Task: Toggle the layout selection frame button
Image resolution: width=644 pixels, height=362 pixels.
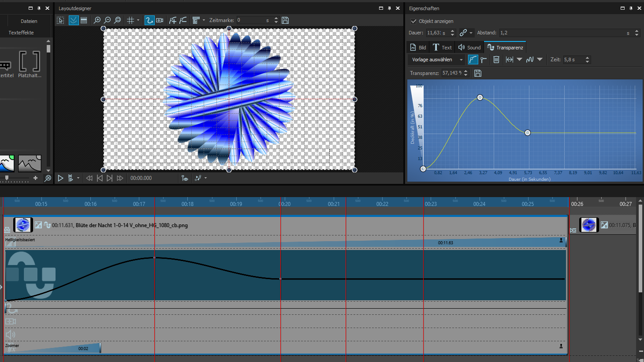Action: click(x=61, y=20)
